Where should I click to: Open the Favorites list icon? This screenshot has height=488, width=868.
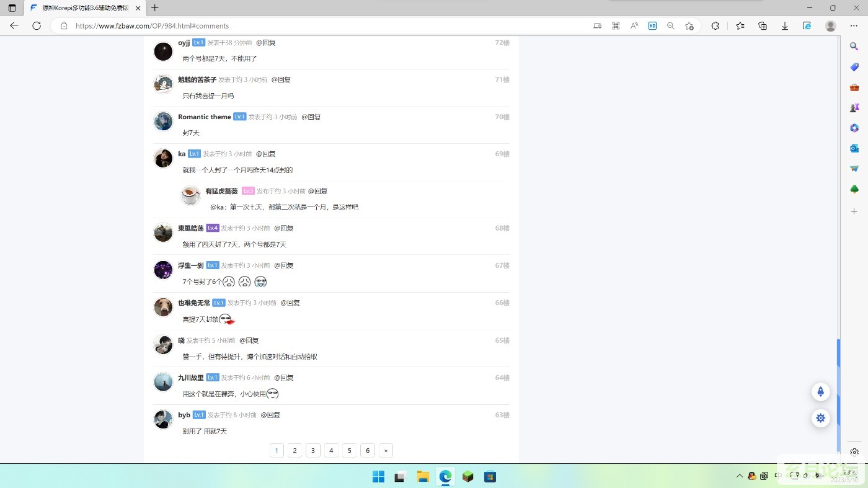click(x=740, y=26)
